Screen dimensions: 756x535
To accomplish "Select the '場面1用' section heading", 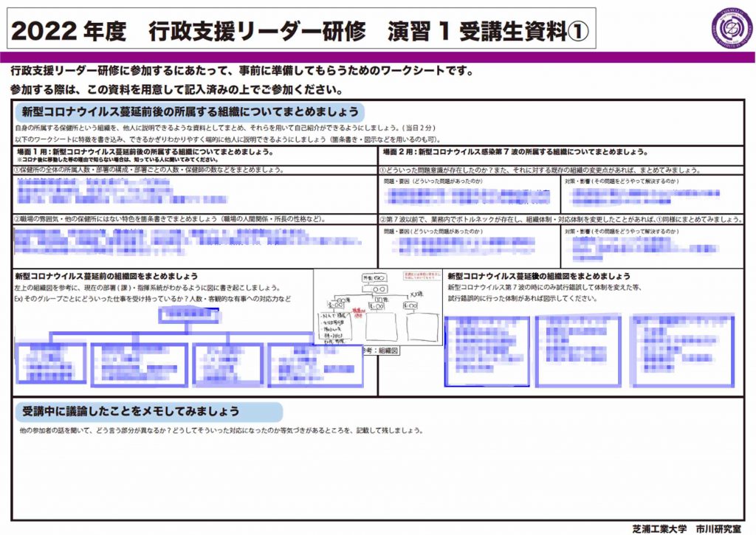I will tap(145, 152).
